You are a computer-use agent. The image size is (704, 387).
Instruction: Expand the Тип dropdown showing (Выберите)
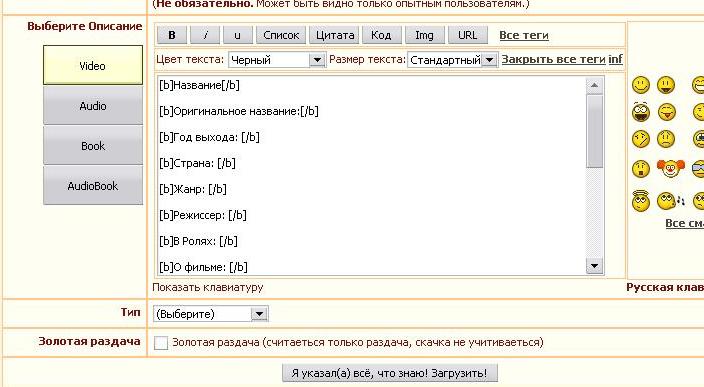(x=211, y=314)
